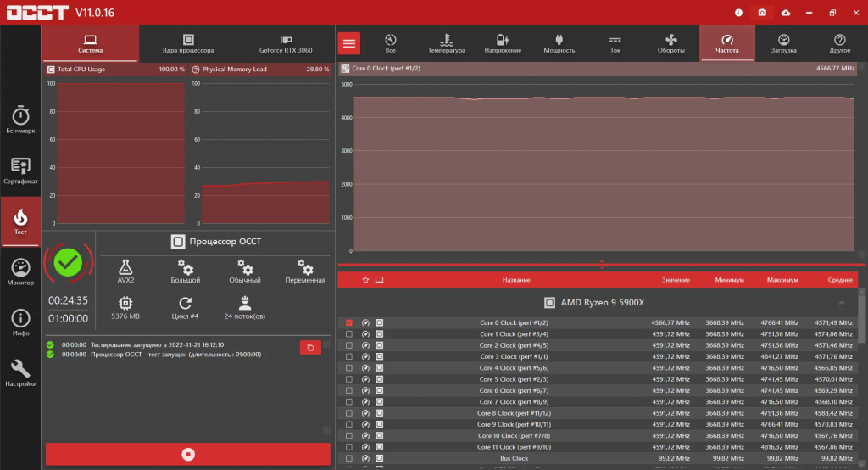Screen dimensions: 868x470
Task: Stop the test with red stop button
Action: click(188, 455)
